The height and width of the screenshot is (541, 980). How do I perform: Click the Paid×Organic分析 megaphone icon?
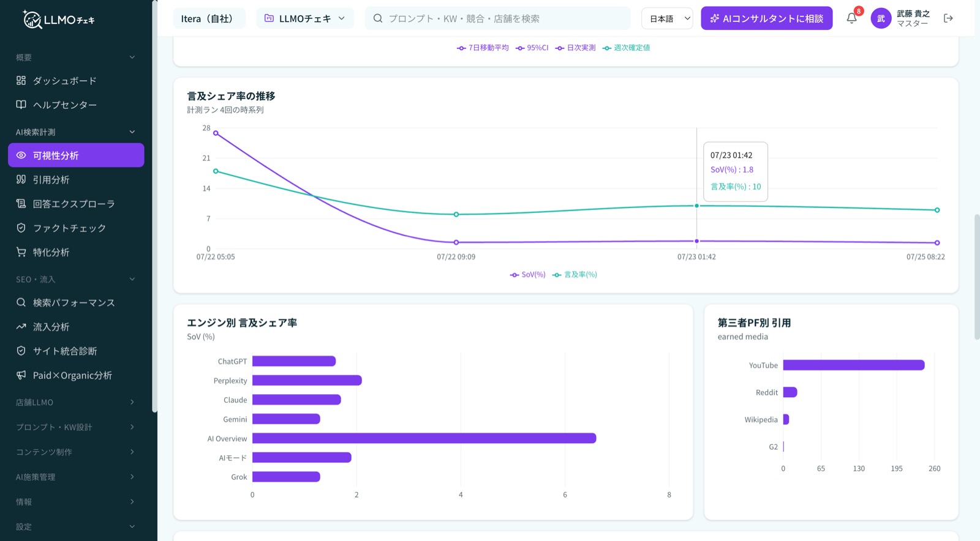21,375
